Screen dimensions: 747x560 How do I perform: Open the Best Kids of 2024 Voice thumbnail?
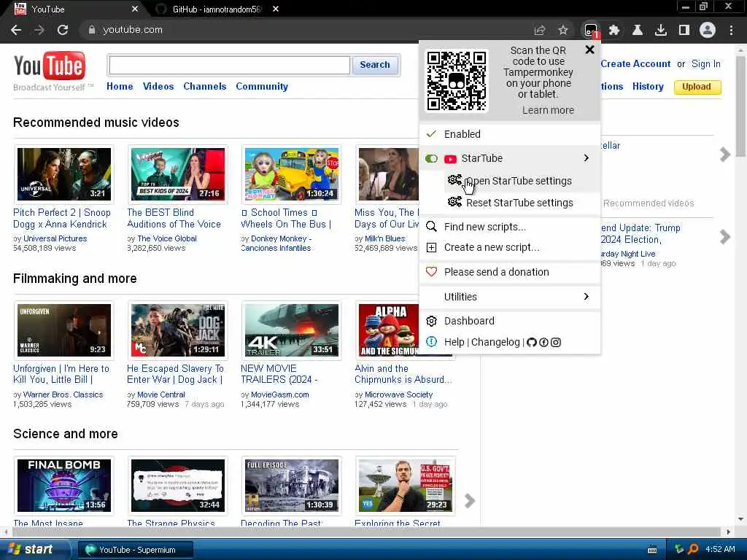click(178, 174)
